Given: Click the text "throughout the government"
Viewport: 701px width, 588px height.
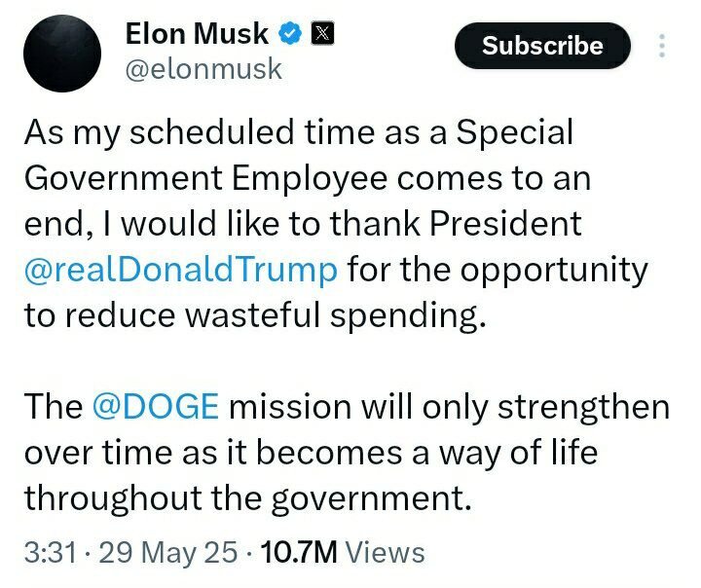Looking at the screenshot, I should (247, 498).
